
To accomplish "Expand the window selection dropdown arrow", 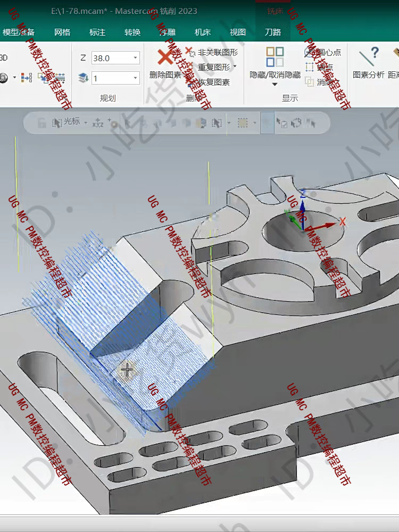I will (x=255, y=123).
